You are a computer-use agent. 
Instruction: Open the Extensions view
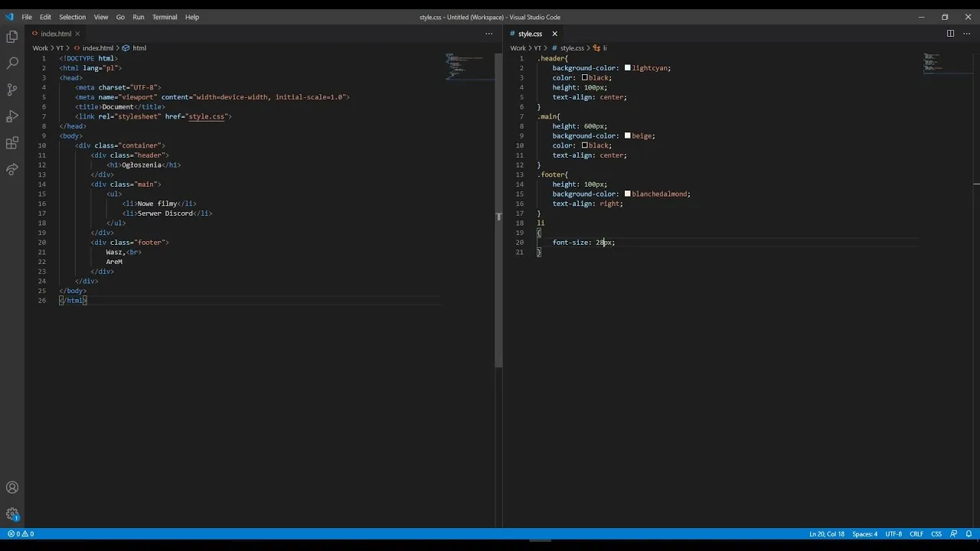(x=12, y=143)
